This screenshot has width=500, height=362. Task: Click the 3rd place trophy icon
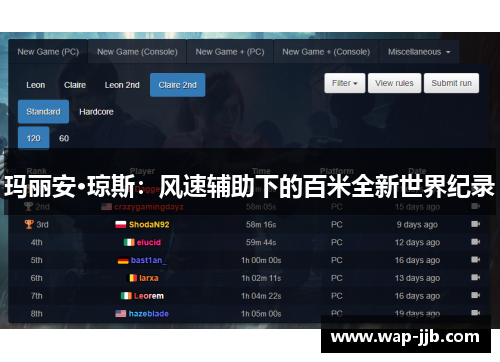point(29,224)
